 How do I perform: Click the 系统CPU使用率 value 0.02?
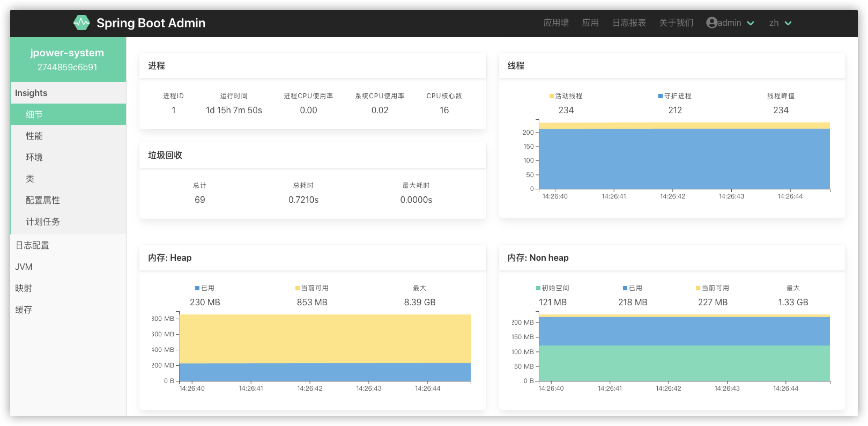coord(380,110)
